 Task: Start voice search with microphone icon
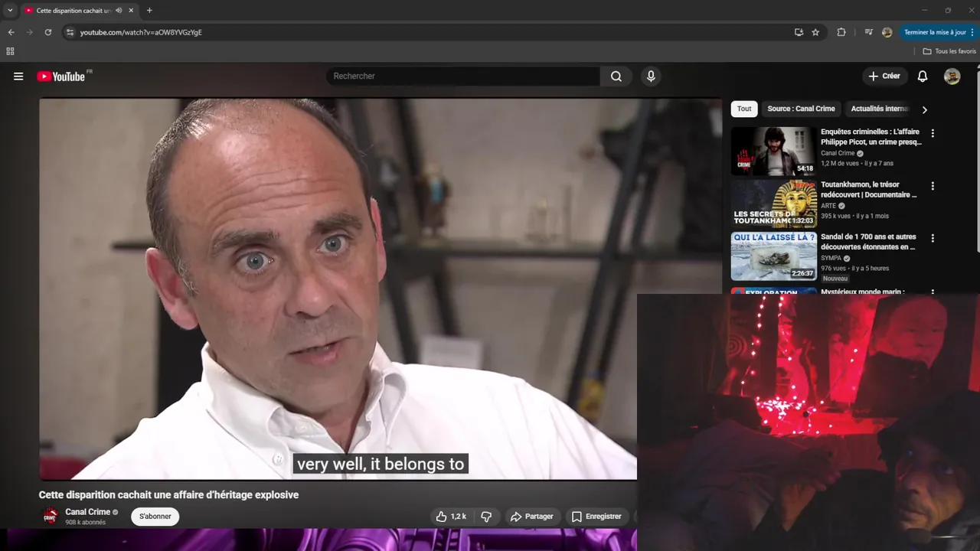651,77
